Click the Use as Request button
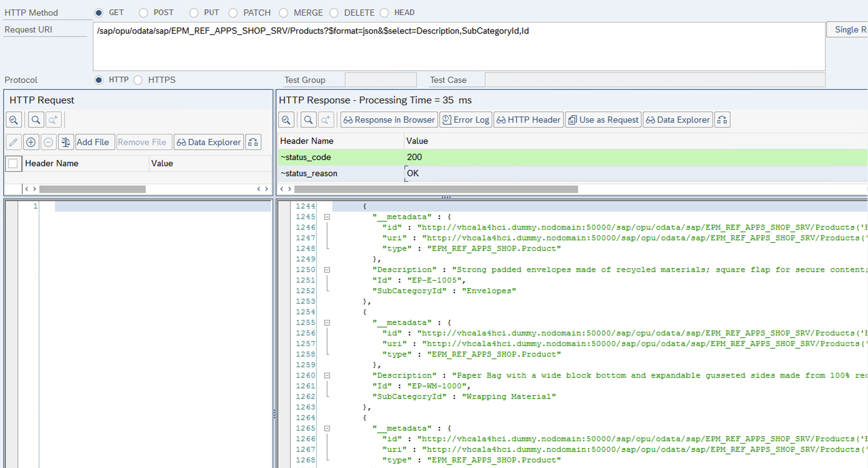 pyautogui.click(x=603, y=120)
